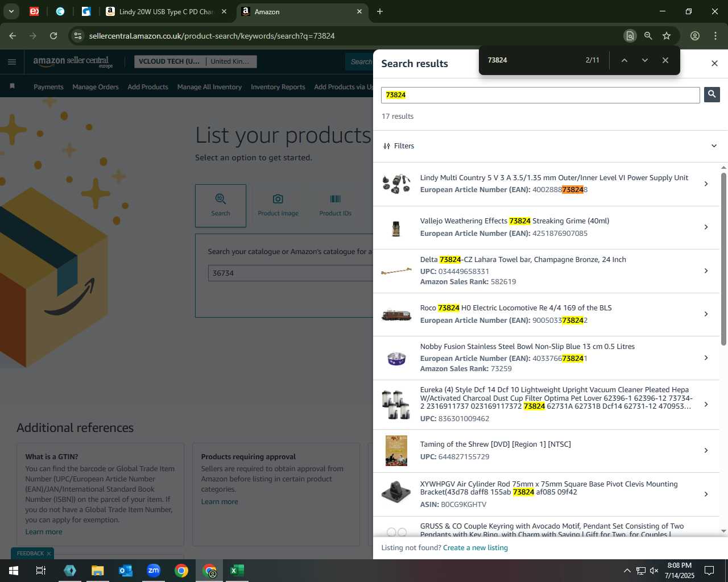
Task: Open the United Kingdom marketplace selector
Action: [230, 61]
